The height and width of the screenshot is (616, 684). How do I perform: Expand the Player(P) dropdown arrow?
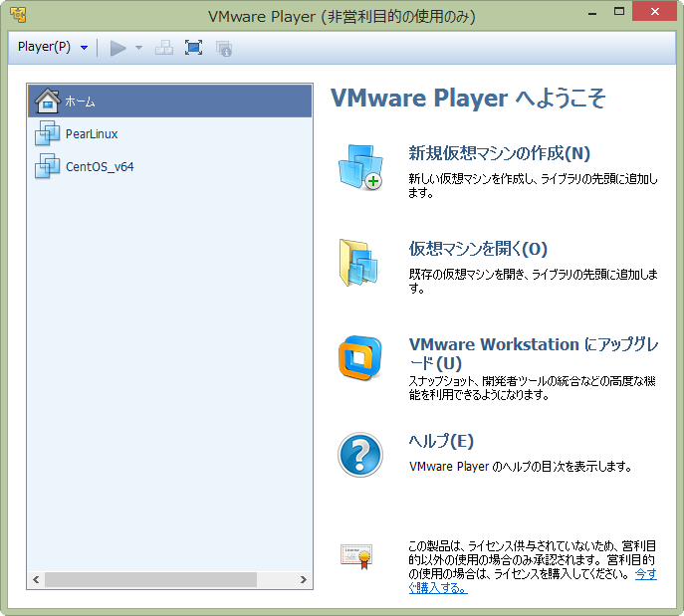point(84,48)
